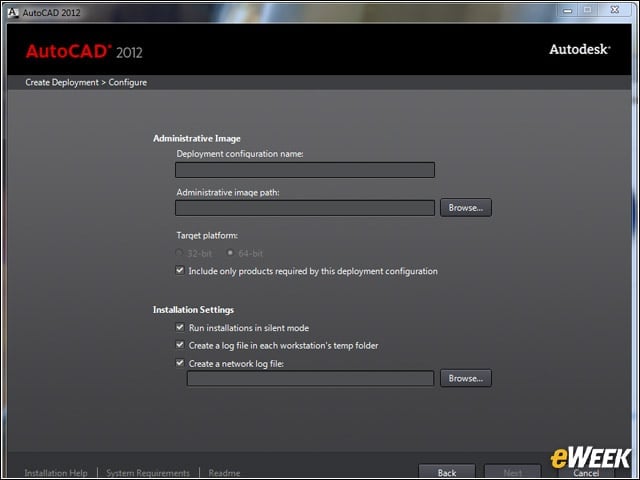
Task: Go Back to the previous step
Action: pyautogui.click(x=447, y=472)
